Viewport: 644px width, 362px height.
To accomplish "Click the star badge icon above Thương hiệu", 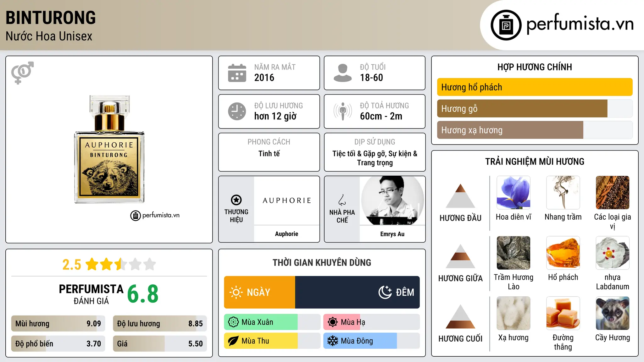I will click(236, 200).
